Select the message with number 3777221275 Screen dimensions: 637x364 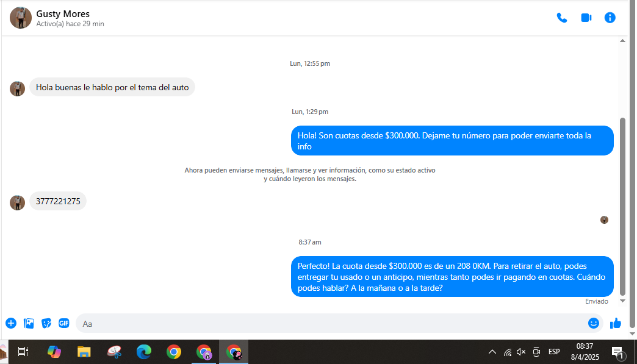(x=58, y=201)
